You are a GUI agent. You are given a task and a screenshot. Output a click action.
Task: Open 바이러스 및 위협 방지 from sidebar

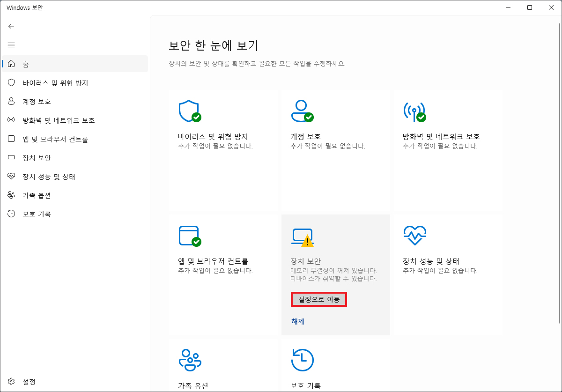(x=75, y=83)
